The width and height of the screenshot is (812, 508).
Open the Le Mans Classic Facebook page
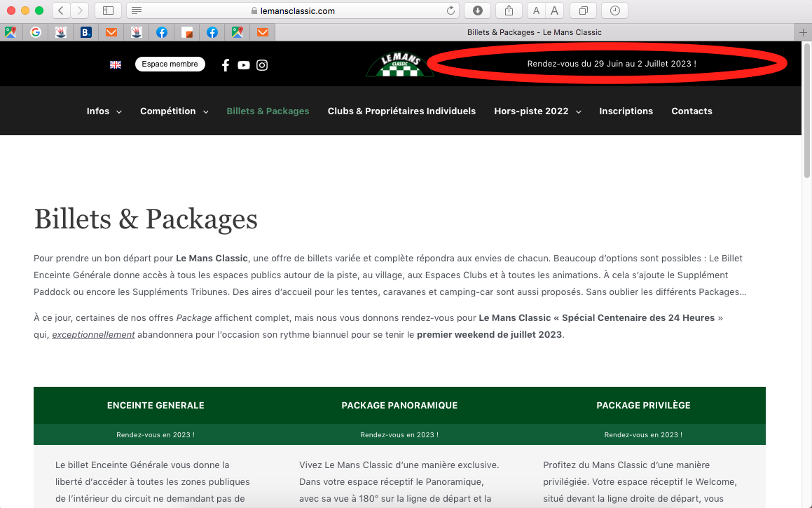point(226,65)
